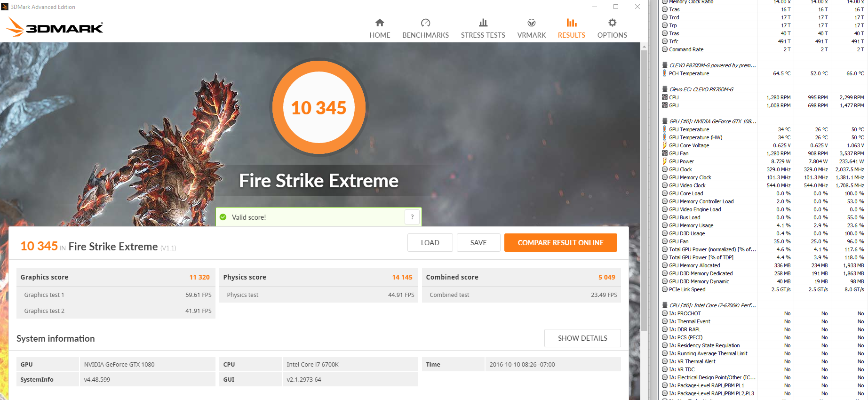This screenshot has height=400, width=868.
Task: Click the SystemInfo version v4.48.599
Action: [x=97, y=379]
